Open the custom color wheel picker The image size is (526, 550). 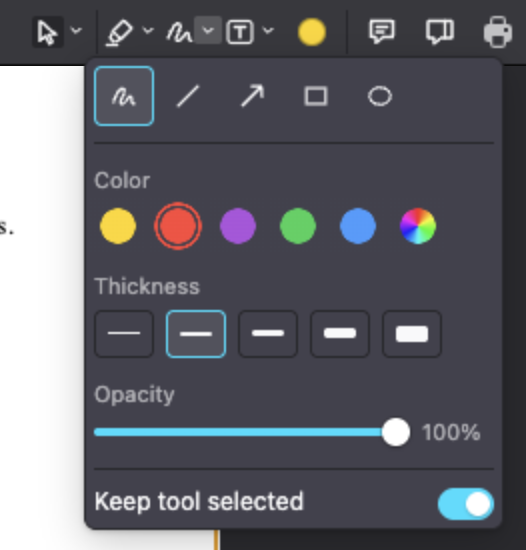click(x=418, y=226)
